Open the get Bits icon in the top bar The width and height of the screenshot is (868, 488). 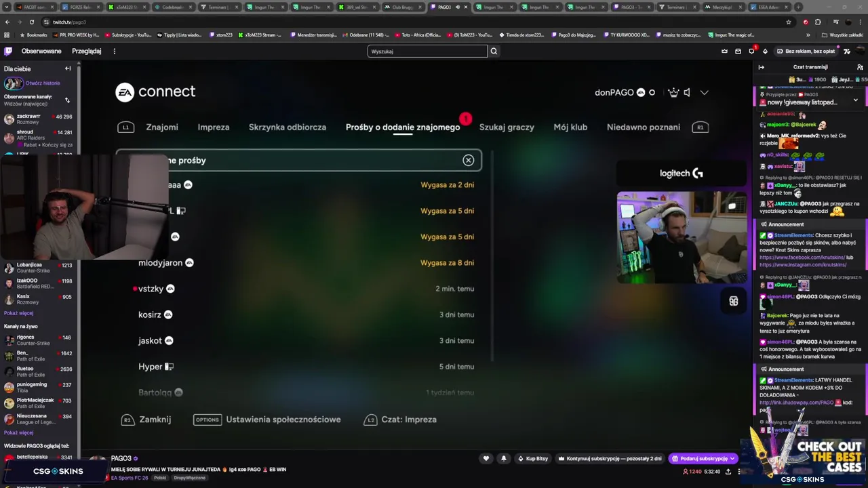(x=765, y=51)
